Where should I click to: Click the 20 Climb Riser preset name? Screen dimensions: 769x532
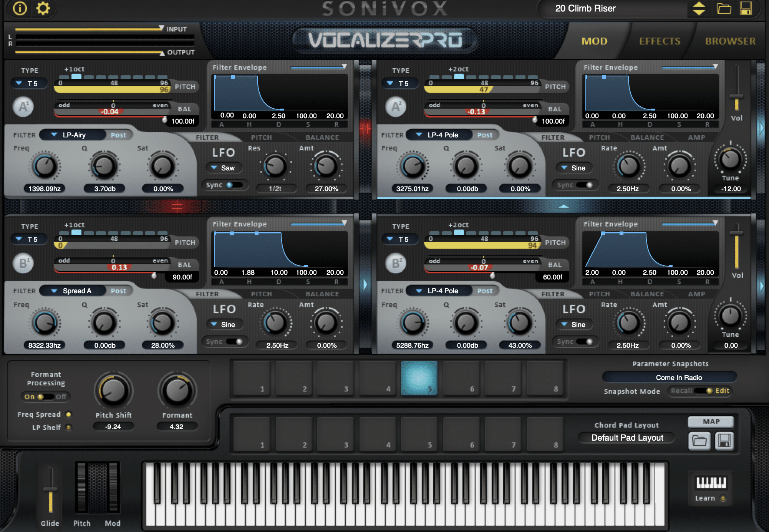pos(585,8)
